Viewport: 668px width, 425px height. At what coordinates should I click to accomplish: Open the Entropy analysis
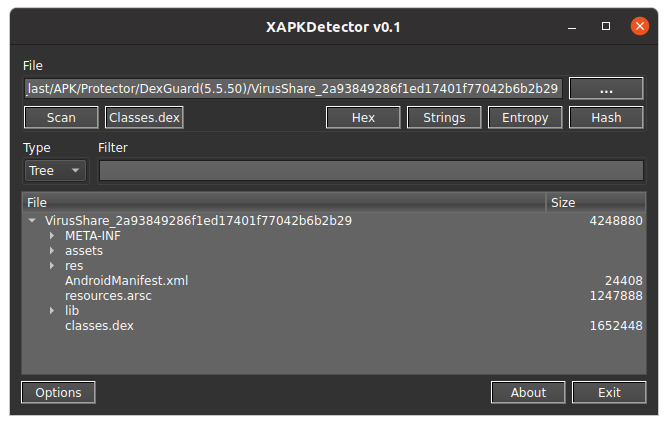pos(525,118)
